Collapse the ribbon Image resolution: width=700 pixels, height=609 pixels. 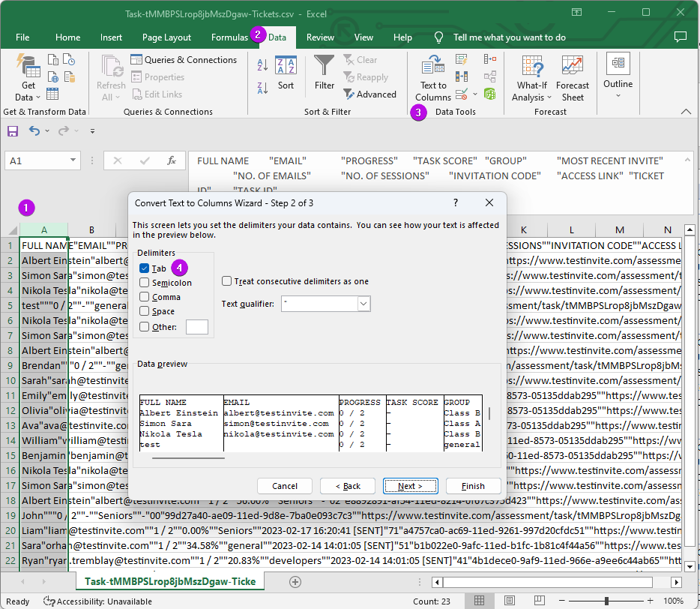point(687,112)
